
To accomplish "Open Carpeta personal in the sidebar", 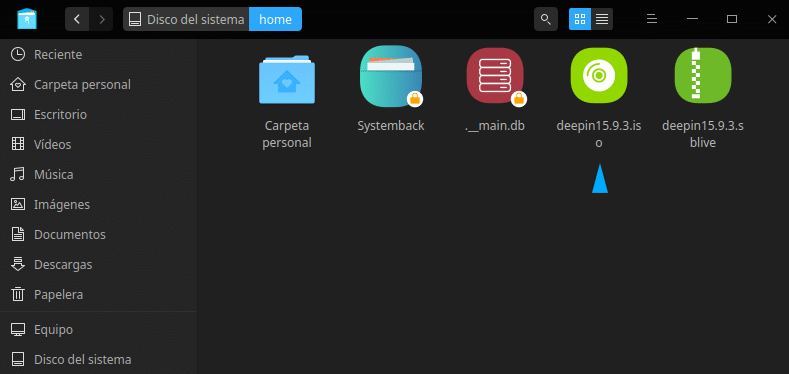I will pos(98,85).
